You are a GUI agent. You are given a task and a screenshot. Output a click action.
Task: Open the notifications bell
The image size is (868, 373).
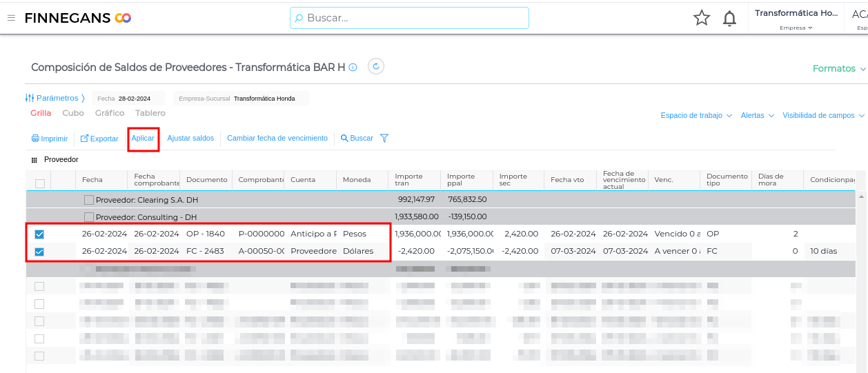[x=729, y=19]
